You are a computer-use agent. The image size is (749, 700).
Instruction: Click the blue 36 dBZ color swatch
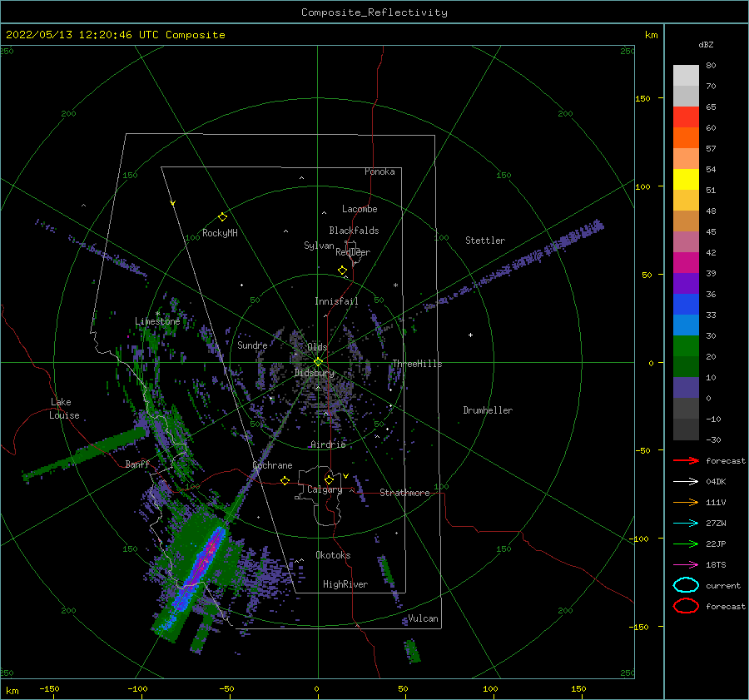686,304
